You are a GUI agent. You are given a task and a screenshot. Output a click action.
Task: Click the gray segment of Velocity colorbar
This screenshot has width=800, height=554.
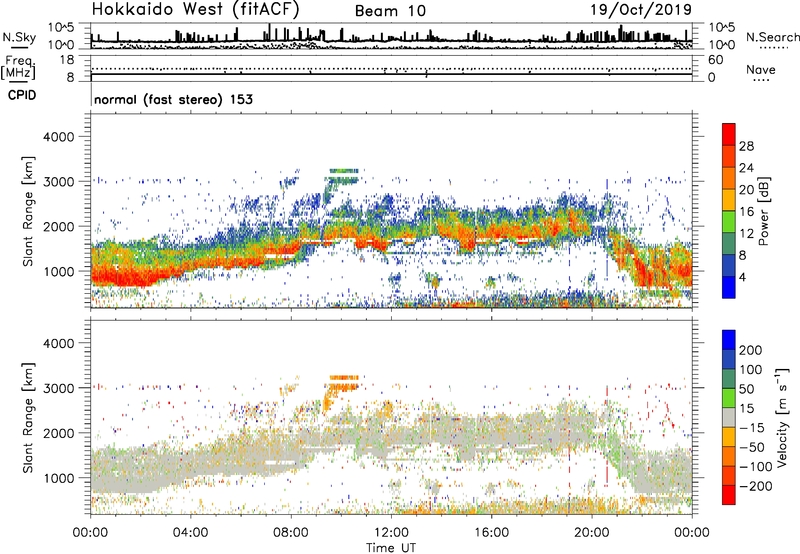[729, 417]
